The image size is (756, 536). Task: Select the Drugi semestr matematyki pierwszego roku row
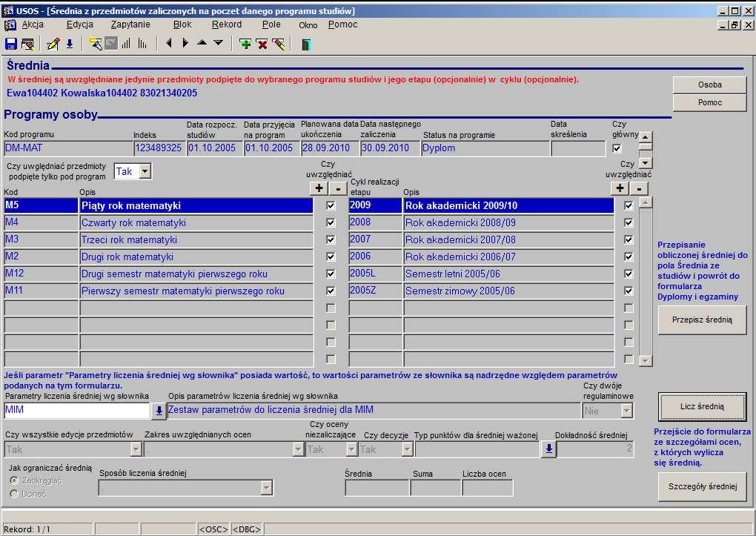pyautogui.click(x=196, y=274)
